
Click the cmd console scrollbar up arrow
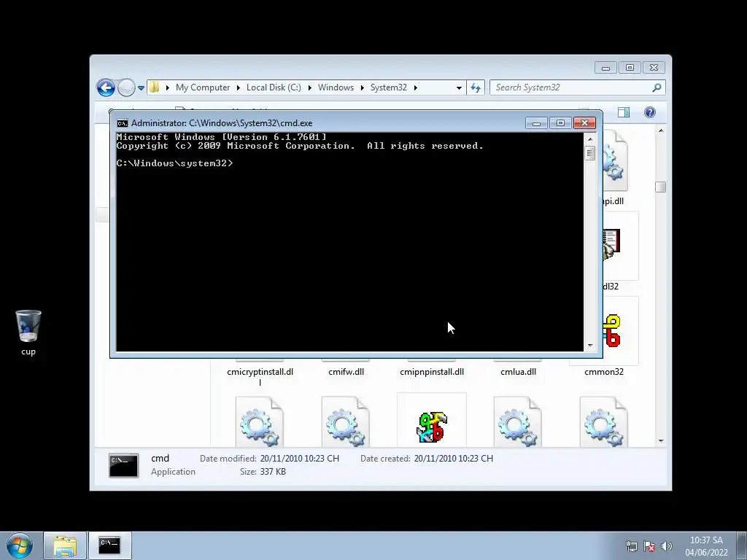tap(589, 139)
